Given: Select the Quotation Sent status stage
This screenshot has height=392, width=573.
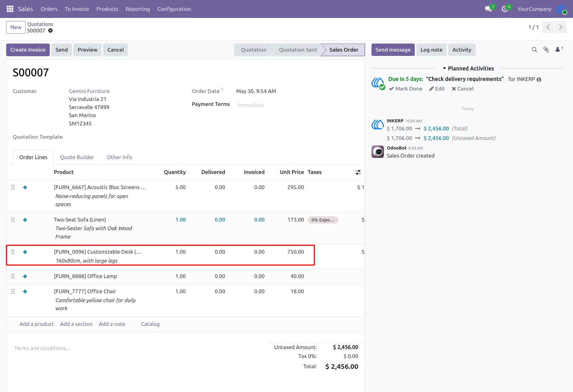Looking at the screenshot, I should click(x=298, y=50).
